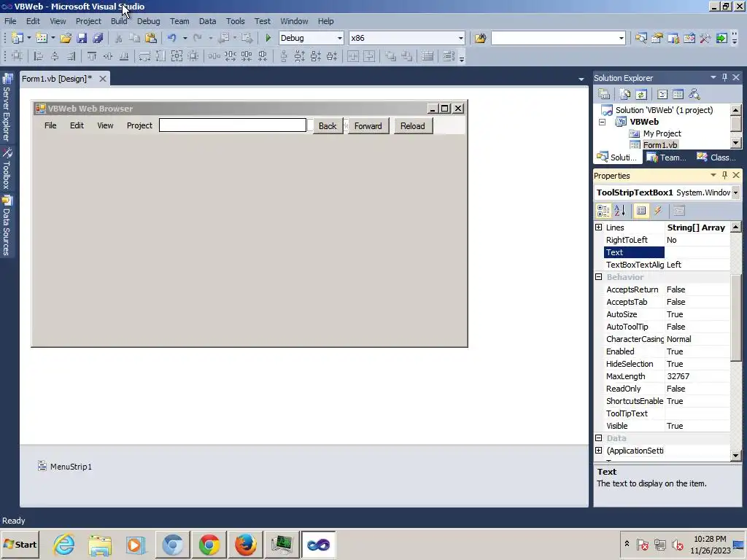This screenshot has width=747, height=560.
Task: Select the MenuStrip1 component in the tray
Action: pos(65,466)
